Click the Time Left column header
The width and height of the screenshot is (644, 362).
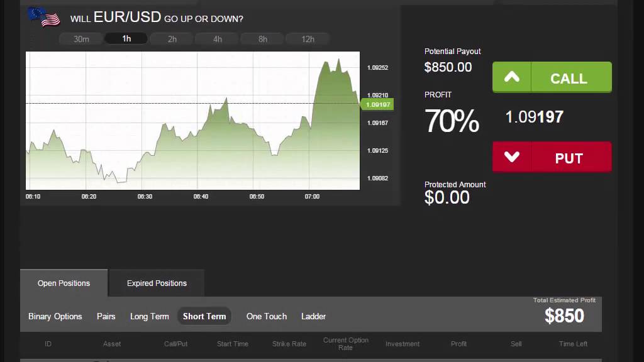point(573,344)
